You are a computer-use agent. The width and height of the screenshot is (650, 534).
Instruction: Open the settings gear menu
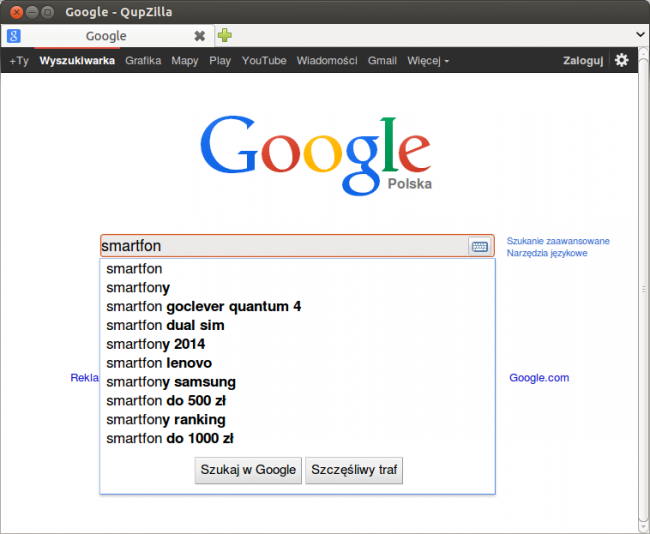[x=621, y=61]
